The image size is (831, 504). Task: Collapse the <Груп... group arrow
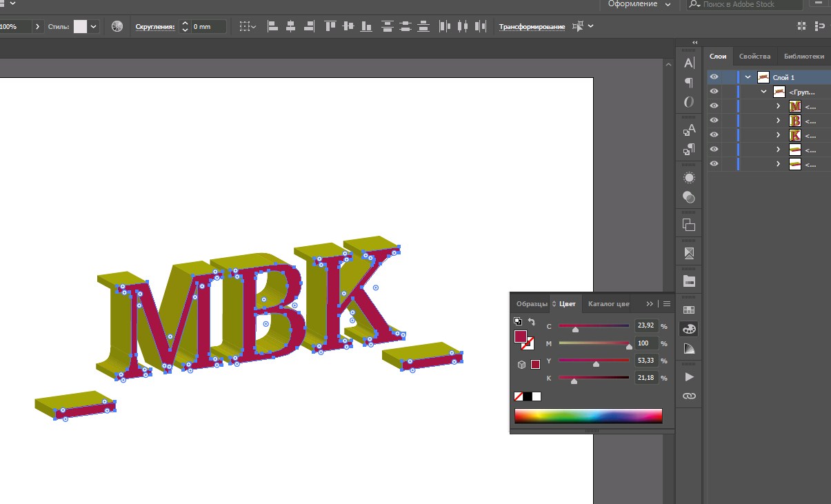[x=763, y=92]
